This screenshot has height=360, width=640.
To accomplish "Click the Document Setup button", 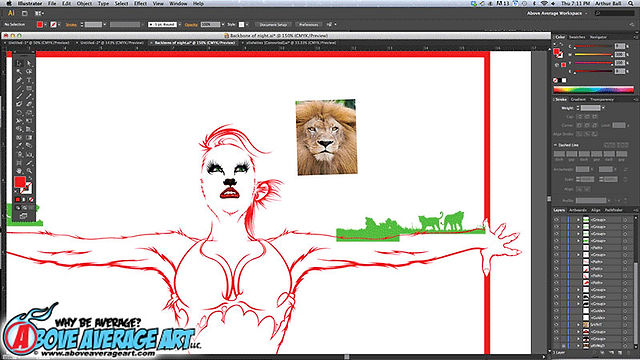I will [x=273, y=24].
